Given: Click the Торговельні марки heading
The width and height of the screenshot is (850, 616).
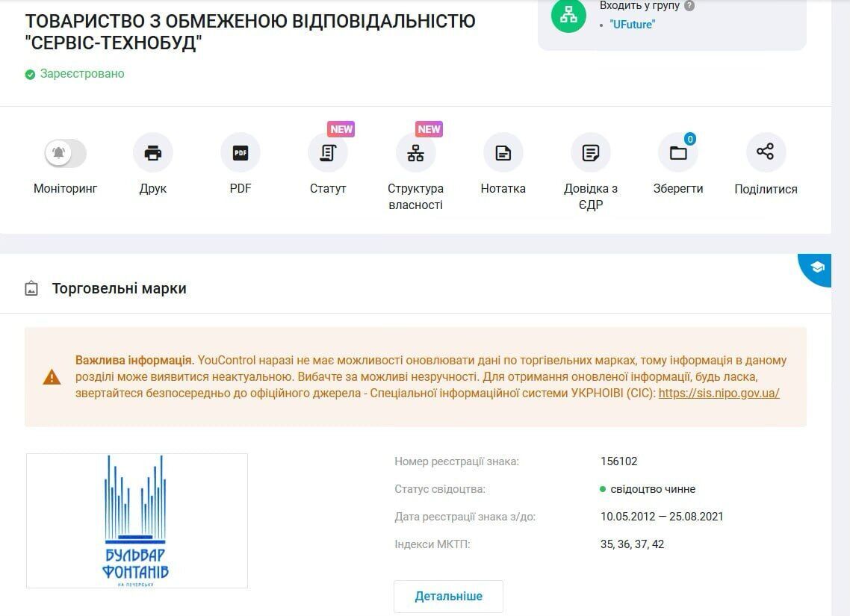Looking at the screenshot, I should (x=120, y=289).
